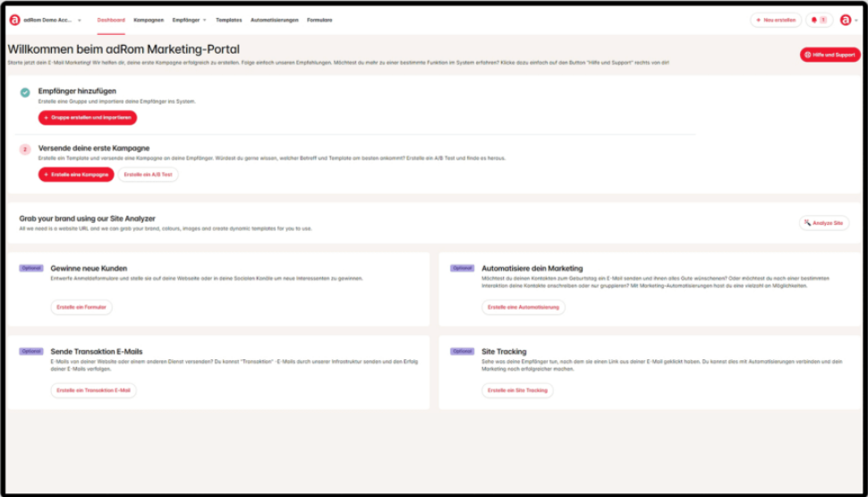Click Erstelle ein Formular button
The height and width of the screenshot is (497, 868).
click(81, 307)
